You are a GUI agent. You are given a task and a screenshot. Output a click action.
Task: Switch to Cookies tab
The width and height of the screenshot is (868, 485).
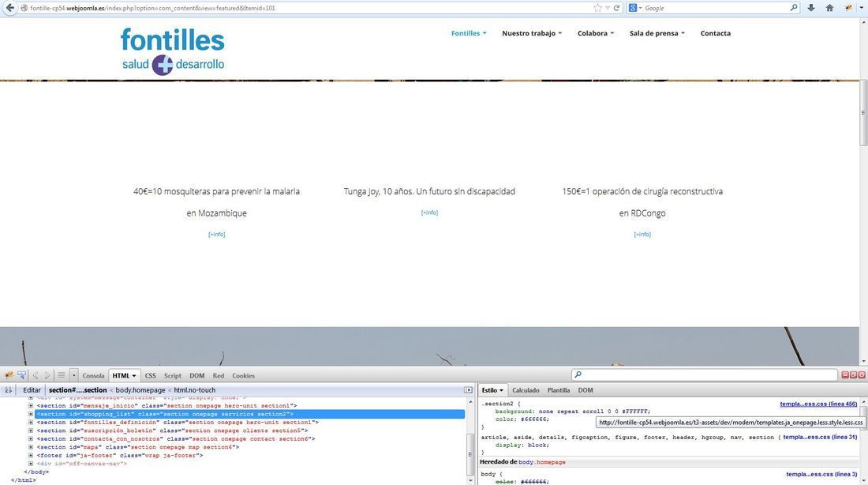pyautogui.click(x=244, y=376)
